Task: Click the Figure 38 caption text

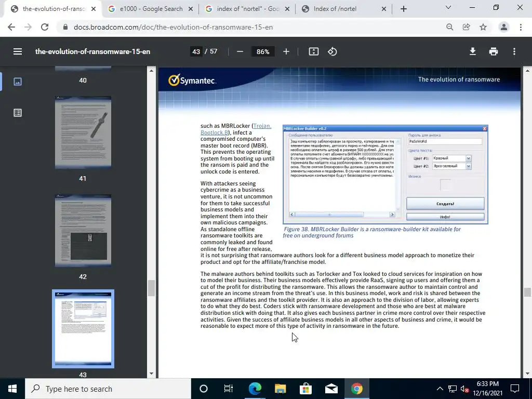Action: point(371,232)
